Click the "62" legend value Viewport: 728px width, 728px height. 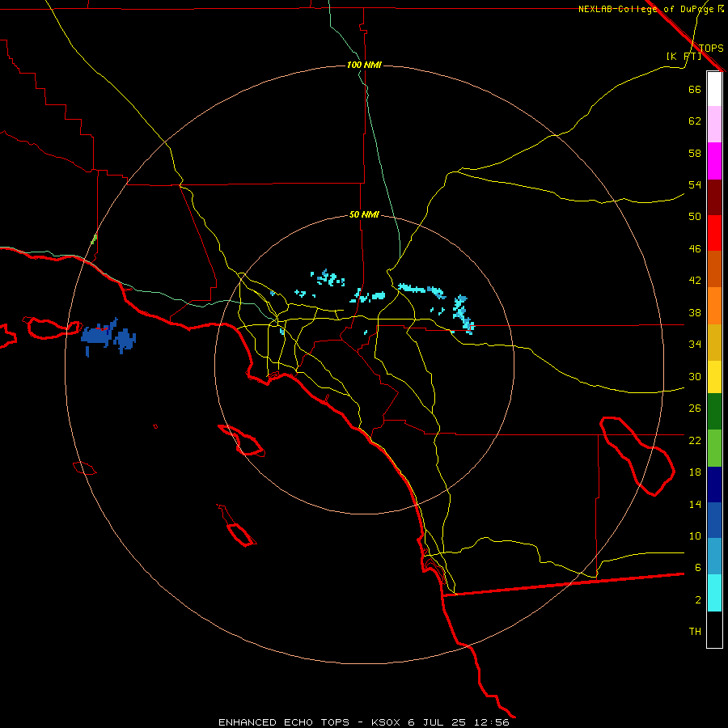click(x=695, y=121)
